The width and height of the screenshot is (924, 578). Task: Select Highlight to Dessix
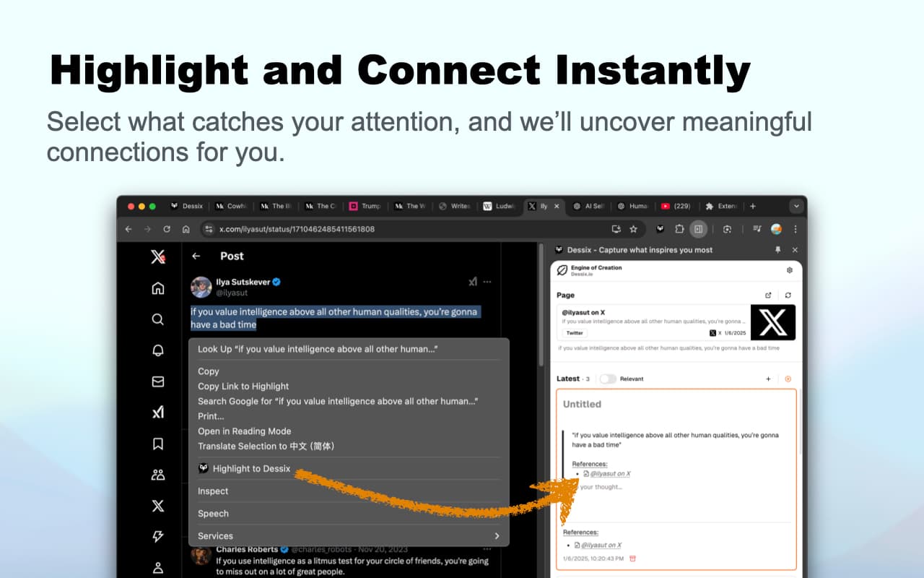click(349, 469)
